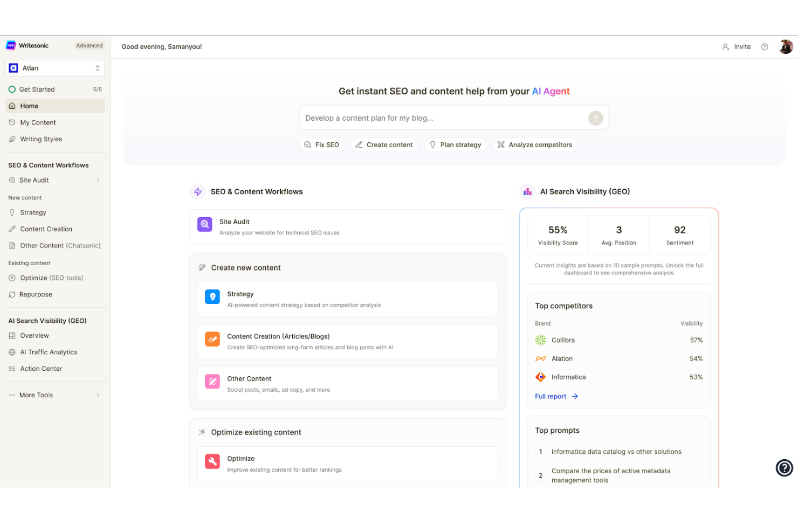Click the orange Content Creation card icon
This screenshot has width=798, height=532.
click(212, 339)
